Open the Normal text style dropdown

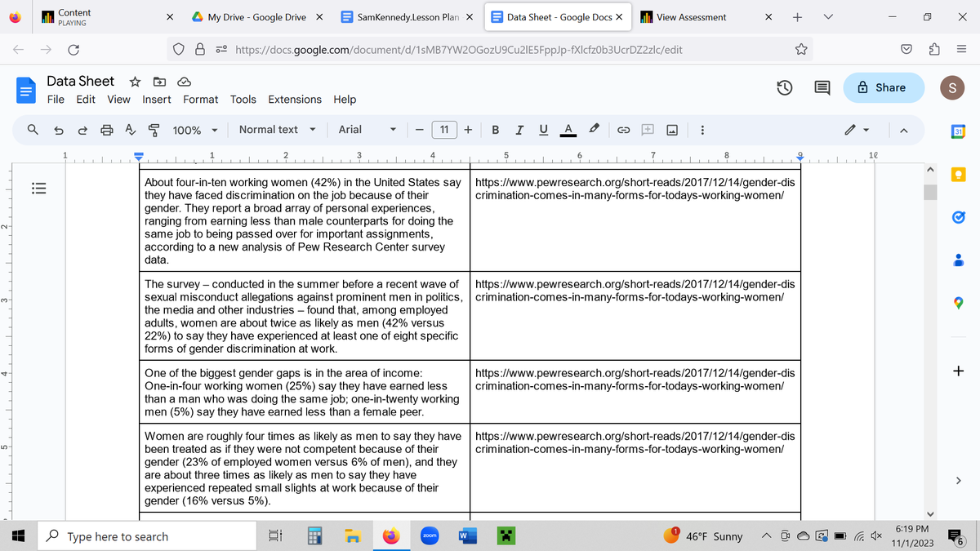(278, 129)
